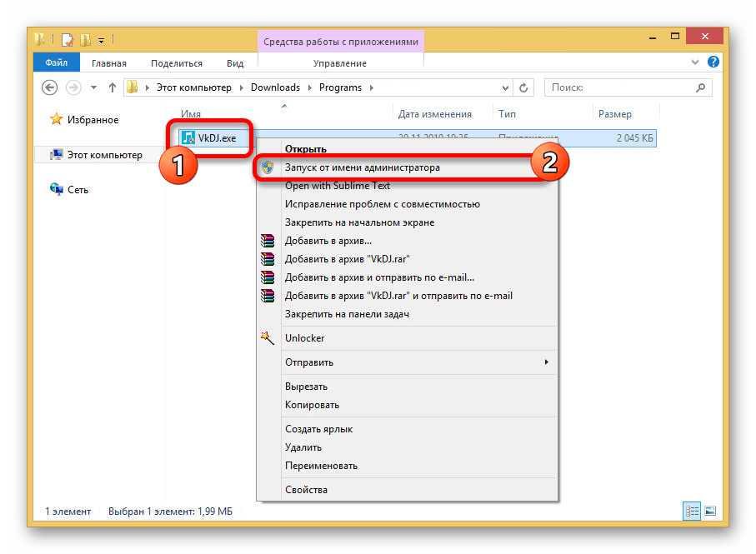Click Programs breadcrumb segment

[340, 87]
